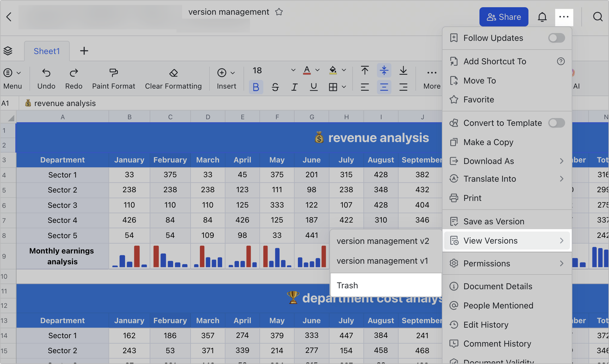609x364 pixels.
Task: Choose Save as Version menu item
Action: (507, 221)
